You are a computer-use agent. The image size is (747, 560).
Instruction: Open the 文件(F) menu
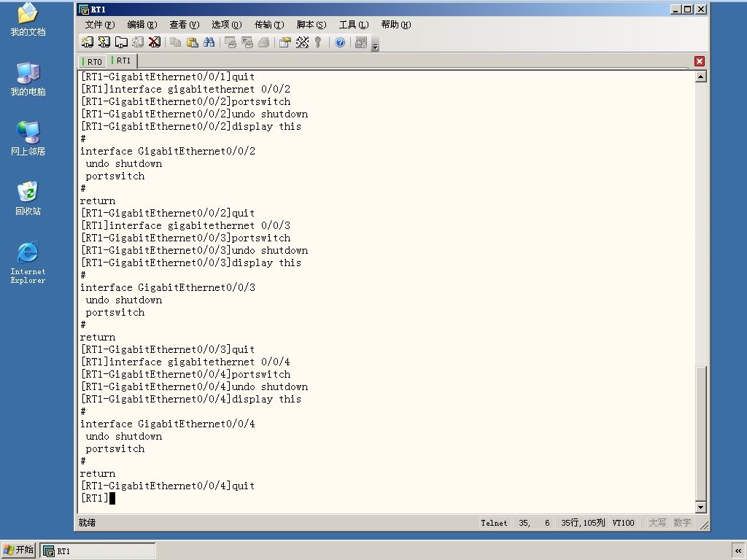click(x=99, y=25)
